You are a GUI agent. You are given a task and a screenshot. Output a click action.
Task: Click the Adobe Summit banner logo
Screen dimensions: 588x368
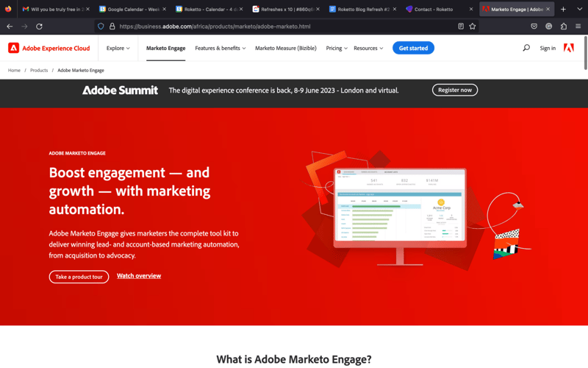pyautogui.click(x=120, y=90)
